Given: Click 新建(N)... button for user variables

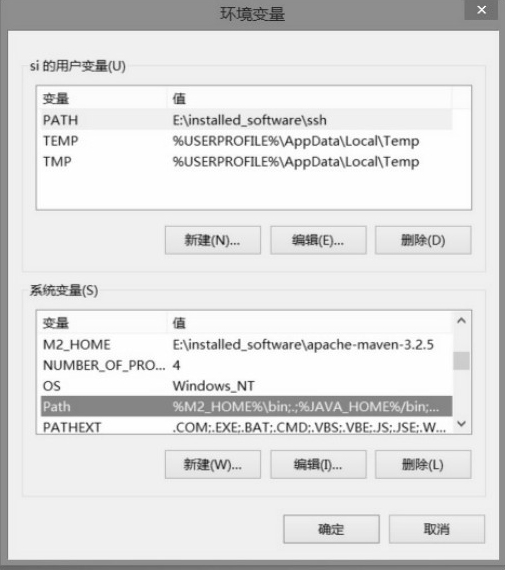Looking at the screenshot, I should pos(213,240).
